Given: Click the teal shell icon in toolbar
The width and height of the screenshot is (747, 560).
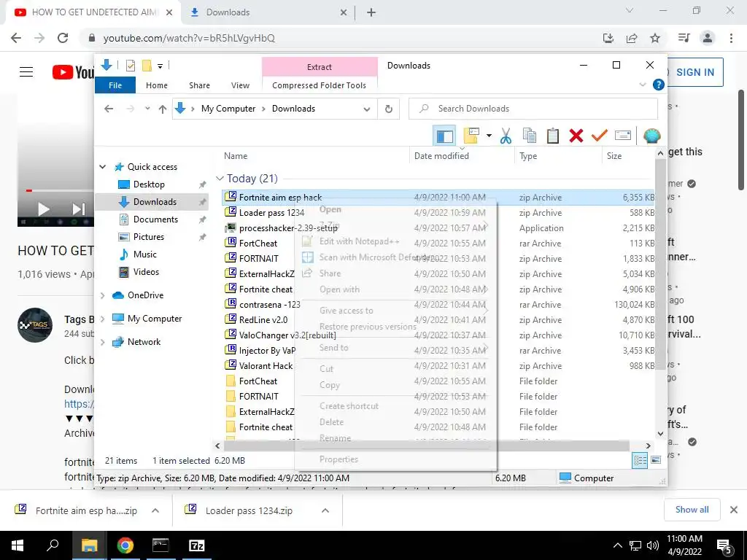Looking at the screenshot, I should (651, 136).
